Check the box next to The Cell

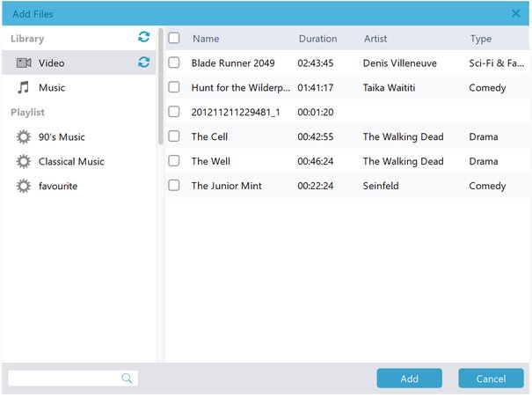[x=174, y=136]
